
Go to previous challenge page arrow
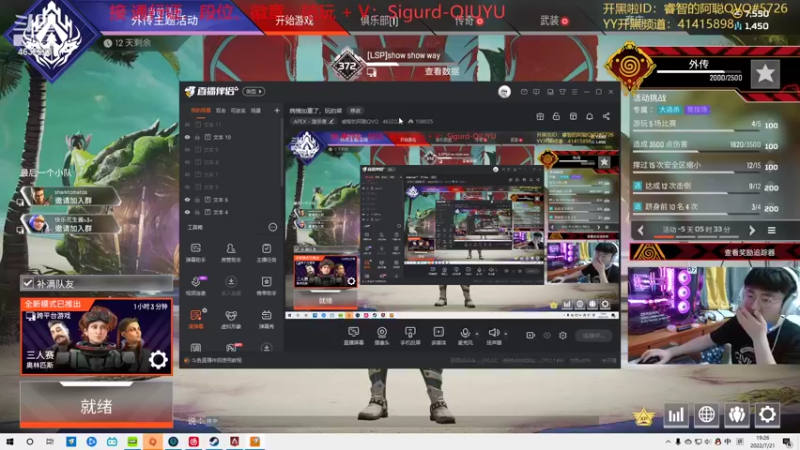(x=641, y=230)
